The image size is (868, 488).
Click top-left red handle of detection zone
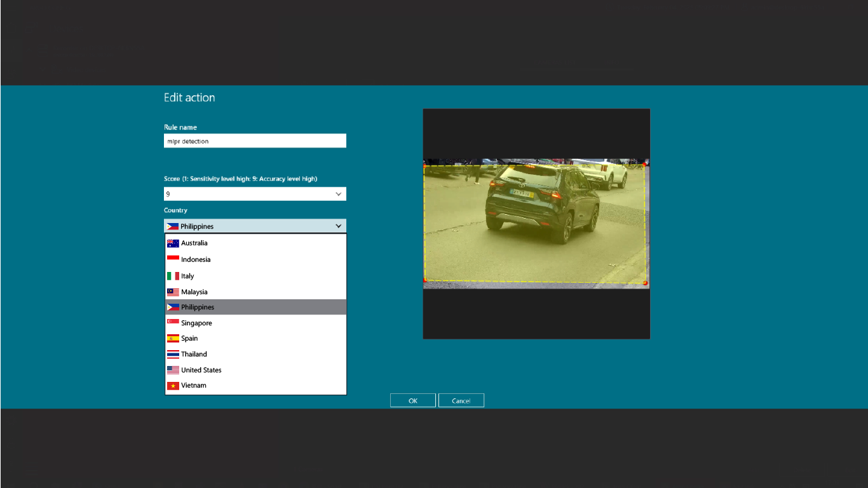[424, 166]
